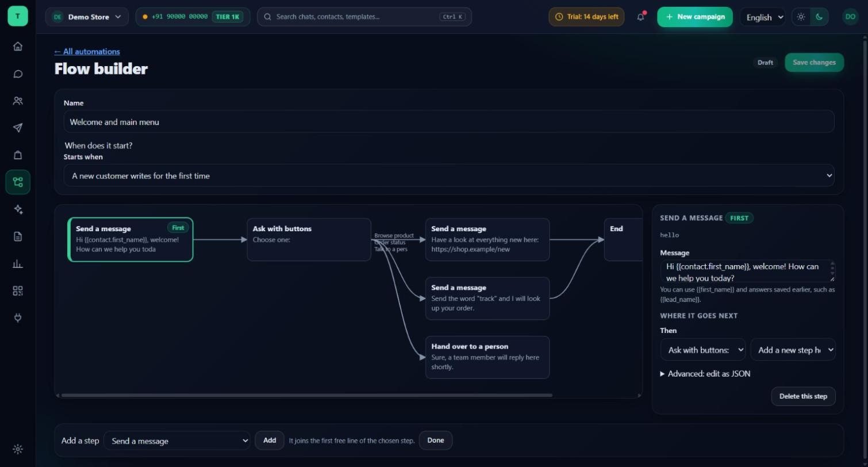Image resolution: width=868 pixels, height=467 pixels.
Task: Open the Add a step type dropdown
Action: tap(177, 441)
